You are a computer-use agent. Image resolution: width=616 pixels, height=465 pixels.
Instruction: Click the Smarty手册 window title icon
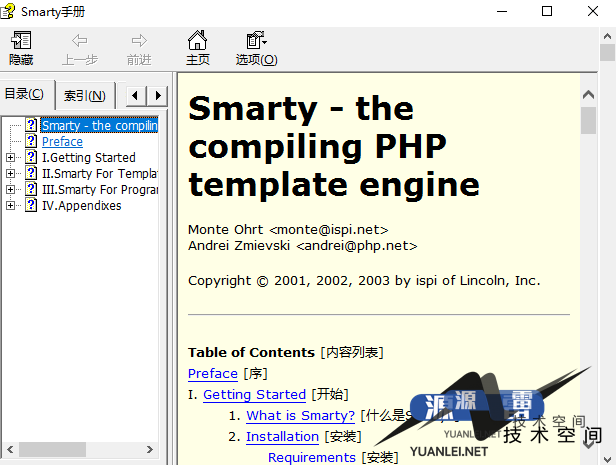point(8,11)
